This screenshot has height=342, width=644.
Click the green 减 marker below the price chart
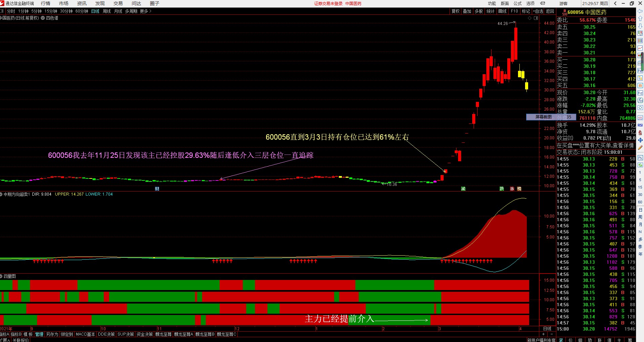(x=463, y=189)
